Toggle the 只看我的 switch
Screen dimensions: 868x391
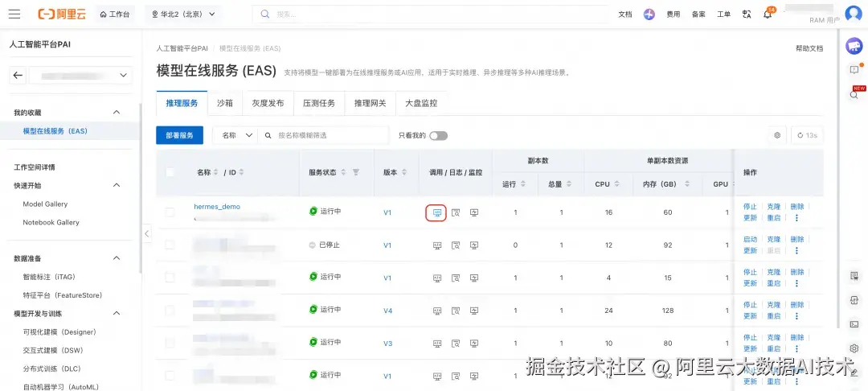tap(439, 136)
